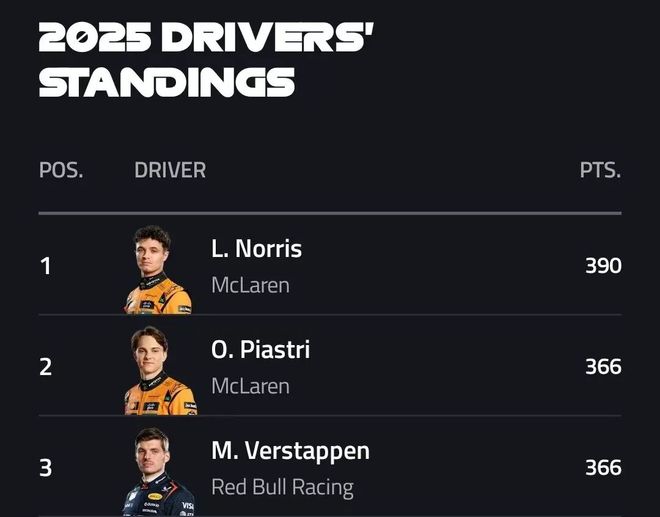Click position number 3 in standings
The image size is (660, 517).
click(x=45, y=468)
